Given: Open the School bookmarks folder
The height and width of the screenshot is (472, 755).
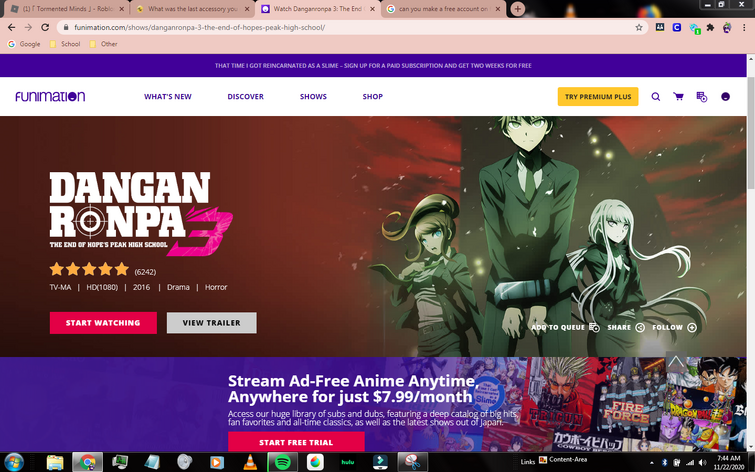Looking at the screenshot, I should (65, 44).
